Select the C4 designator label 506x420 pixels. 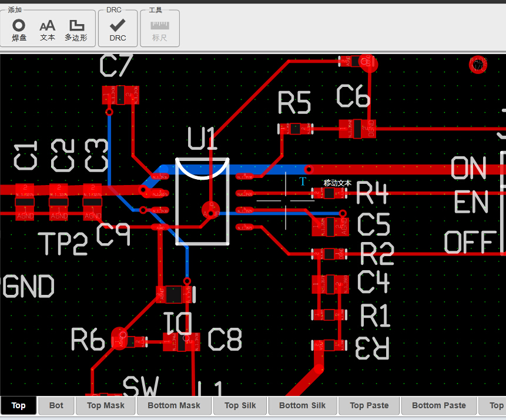[x=374, y=281]
